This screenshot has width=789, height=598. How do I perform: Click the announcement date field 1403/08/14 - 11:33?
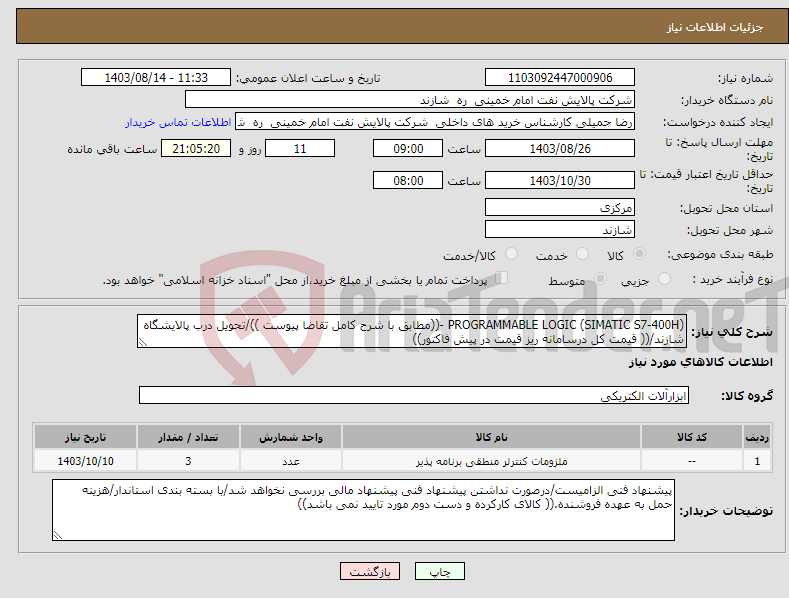tap(156, 78)
